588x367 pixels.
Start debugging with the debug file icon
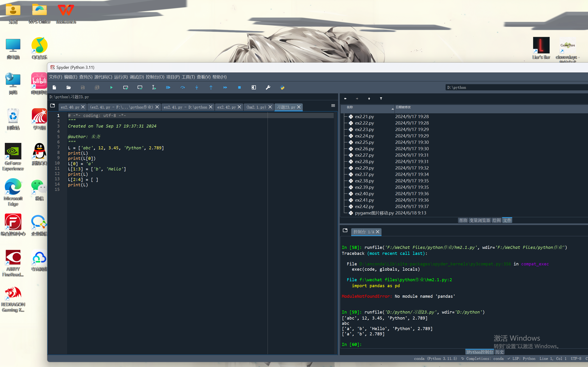(x=168, y=87)
